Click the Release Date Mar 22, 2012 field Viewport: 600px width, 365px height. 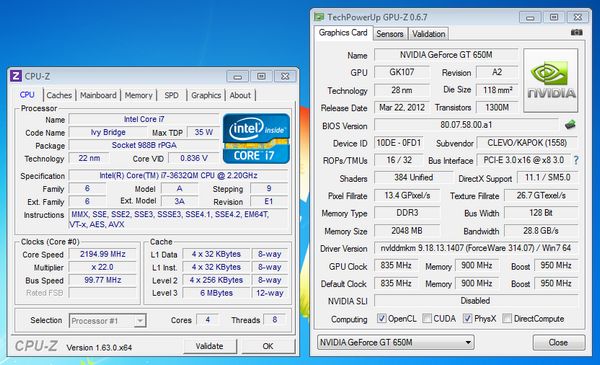click(x=402, y=108)
